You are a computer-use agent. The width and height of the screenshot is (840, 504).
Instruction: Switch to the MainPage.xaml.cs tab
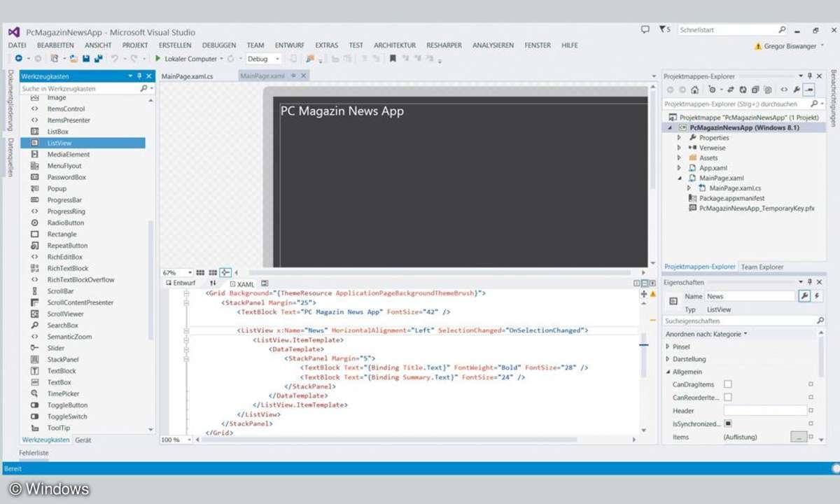pyautogui.click(x=187, y=76)
